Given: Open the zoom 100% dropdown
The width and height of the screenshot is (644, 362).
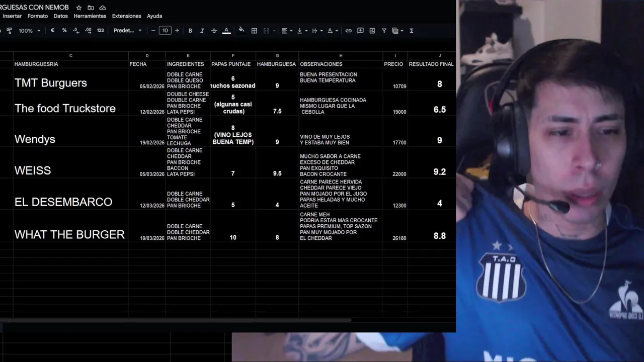Looking at the screenshot, I should (30, 31).
